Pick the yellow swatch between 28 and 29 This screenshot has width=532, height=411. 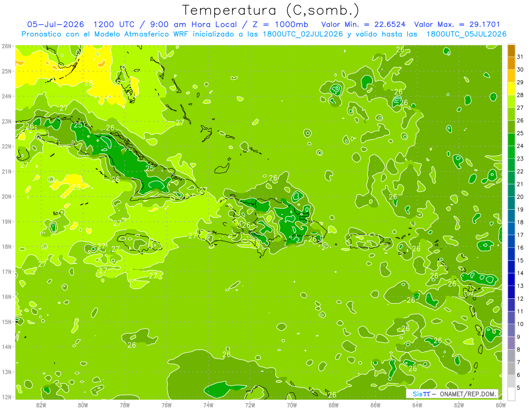click(511, 88)
